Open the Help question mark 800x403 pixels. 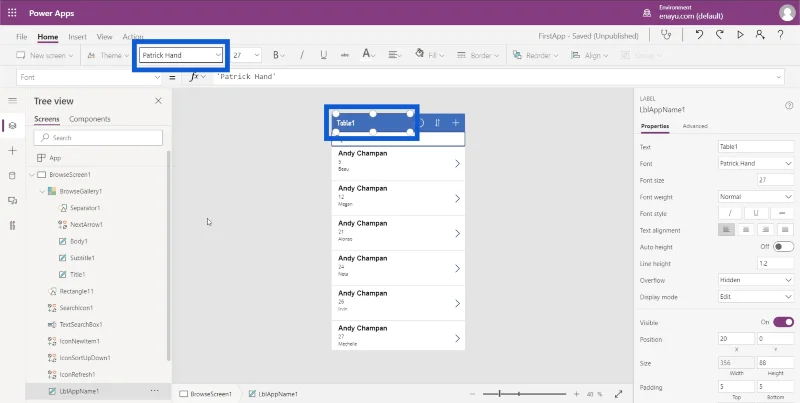tap(780, 35)
